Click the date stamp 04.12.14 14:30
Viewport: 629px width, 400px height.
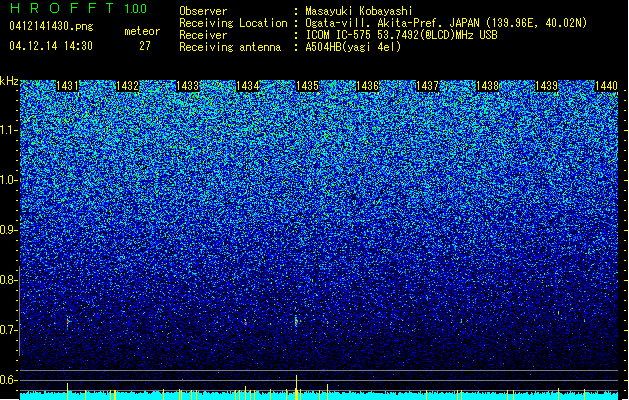(x=51, y=46)
